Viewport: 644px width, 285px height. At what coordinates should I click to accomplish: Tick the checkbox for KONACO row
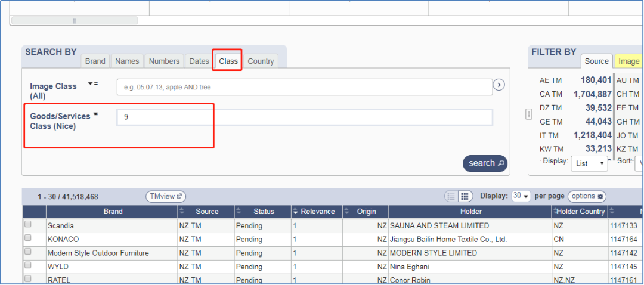27,238
